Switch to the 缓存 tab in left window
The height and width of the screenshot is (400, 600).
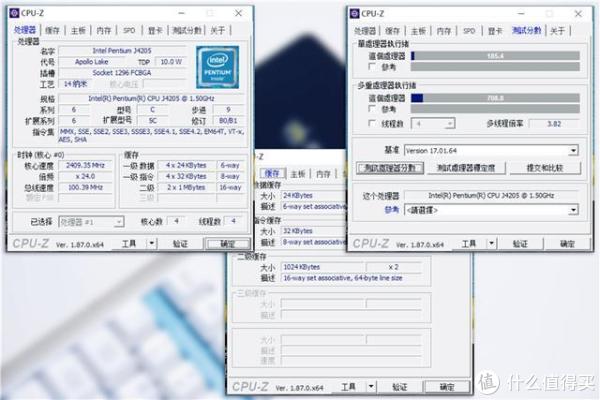click(x=52, y=30)
